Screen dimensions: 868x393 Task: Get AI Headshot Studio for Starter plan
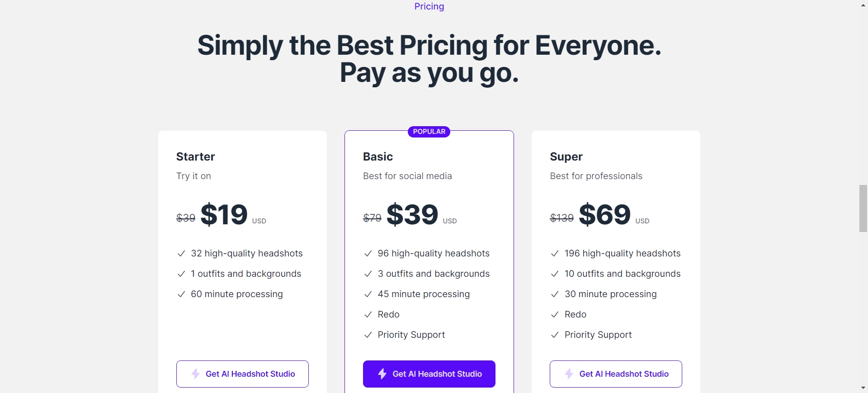(242, 374)
